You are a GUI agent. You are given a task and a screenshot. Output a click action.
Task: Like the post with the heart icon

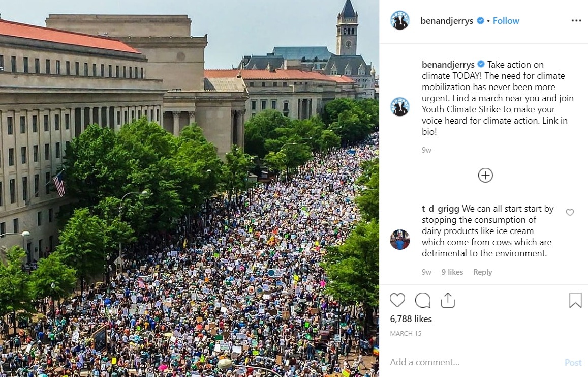click(x=397, y=300)
